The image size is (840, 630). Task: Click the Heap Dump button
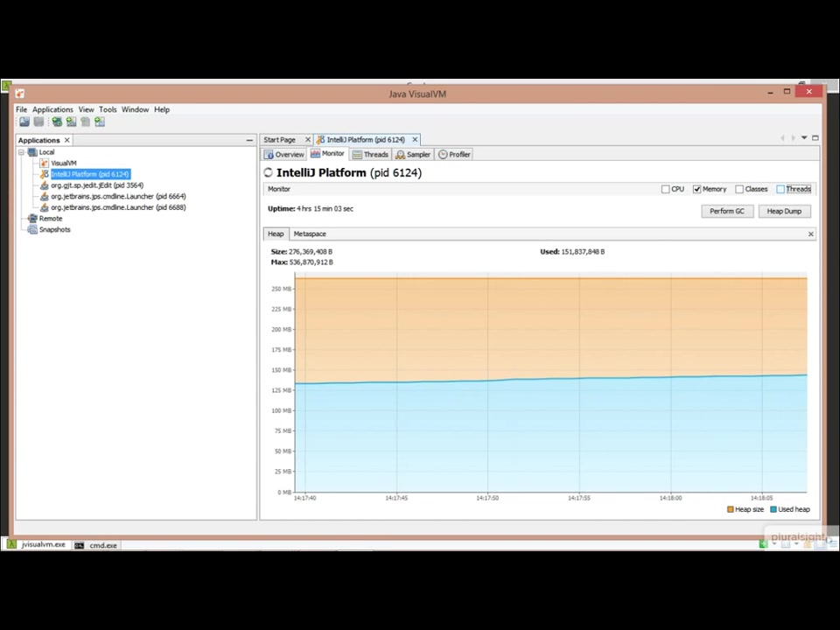pos(783,211)
